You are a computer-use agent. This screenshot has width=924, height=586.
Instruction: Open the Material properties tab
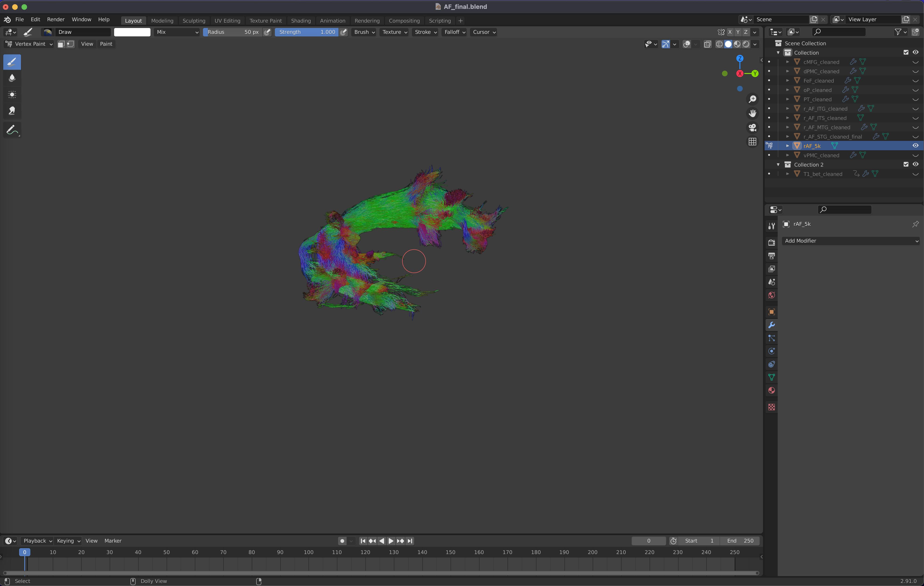[771, 390]
